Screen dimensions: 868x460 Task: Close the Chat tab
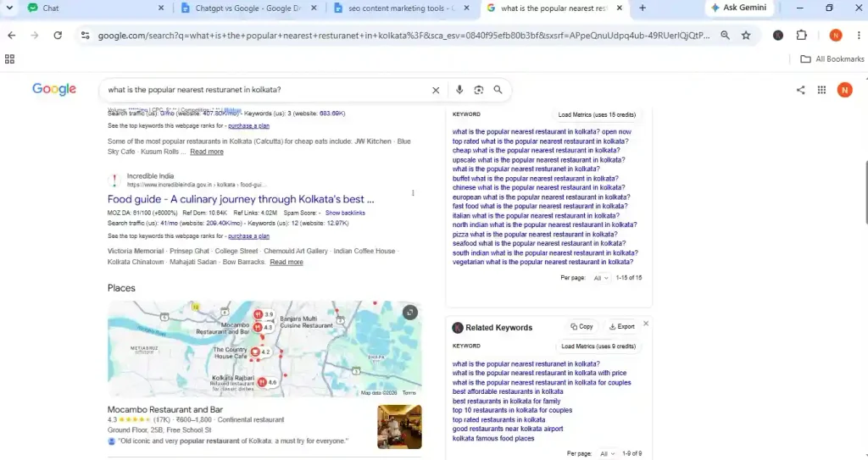161,8
